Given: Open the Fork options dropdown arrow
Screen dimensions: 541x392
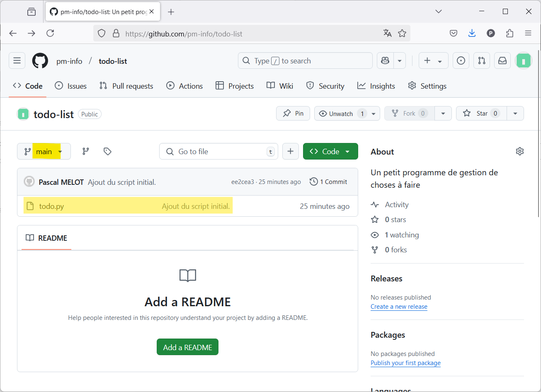Looking at the screenshot, I should (443, 114).
